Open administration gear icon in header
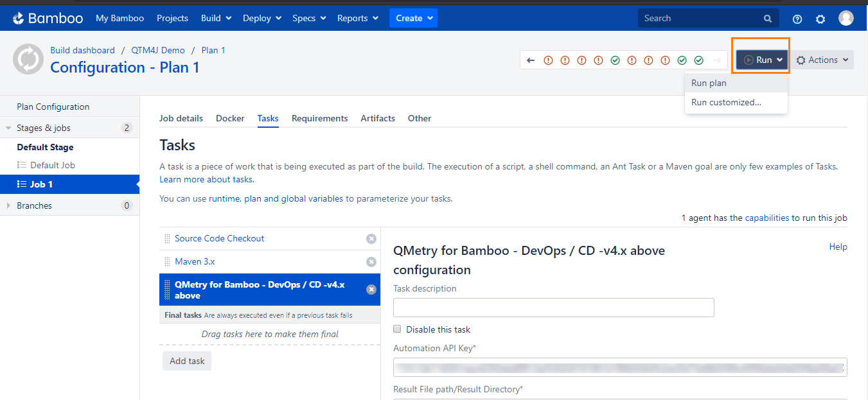This screenshot has height=400, width=868. [820, 19]
